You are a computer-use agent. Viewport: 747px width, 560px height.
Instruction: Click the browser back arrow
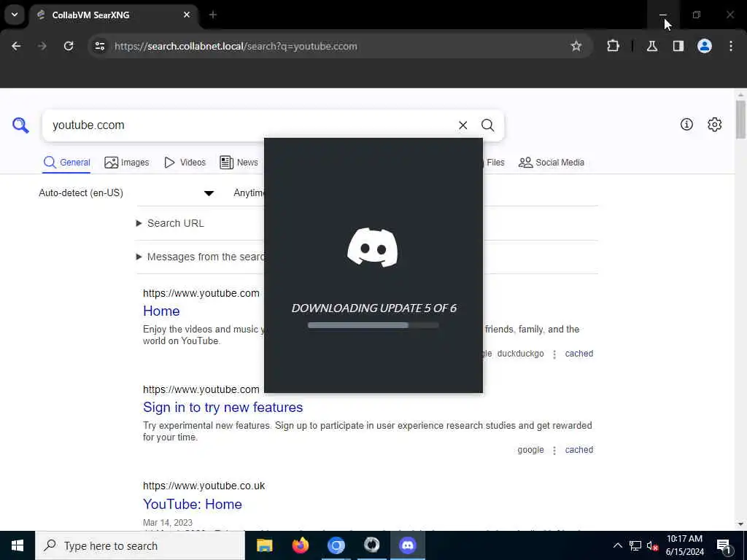pos(16,46)
